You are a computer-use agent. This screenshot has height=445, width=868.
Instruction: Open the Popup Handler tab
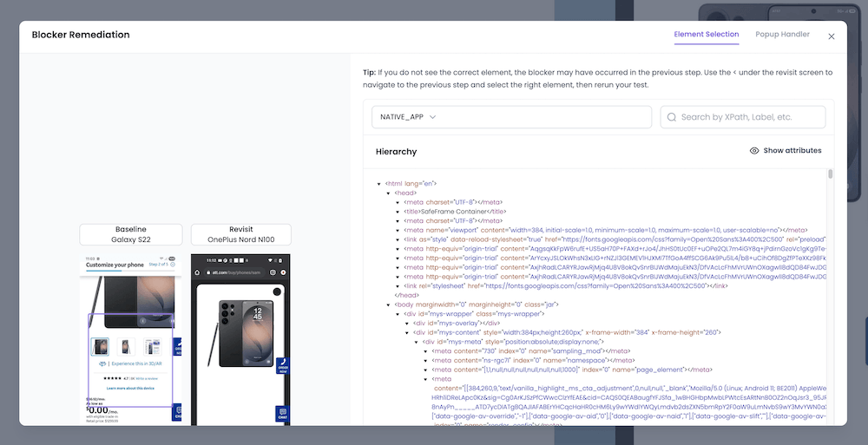[x=782, y=35]
